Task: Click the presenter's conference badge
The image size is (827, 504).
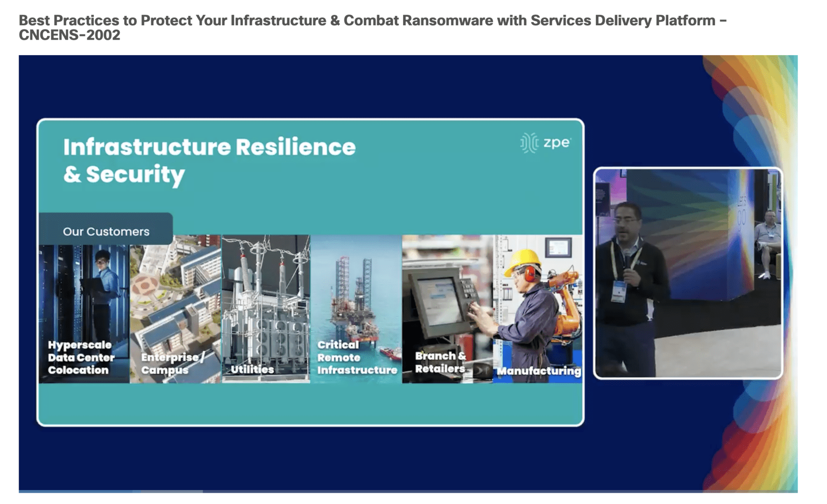Action: 619,290
